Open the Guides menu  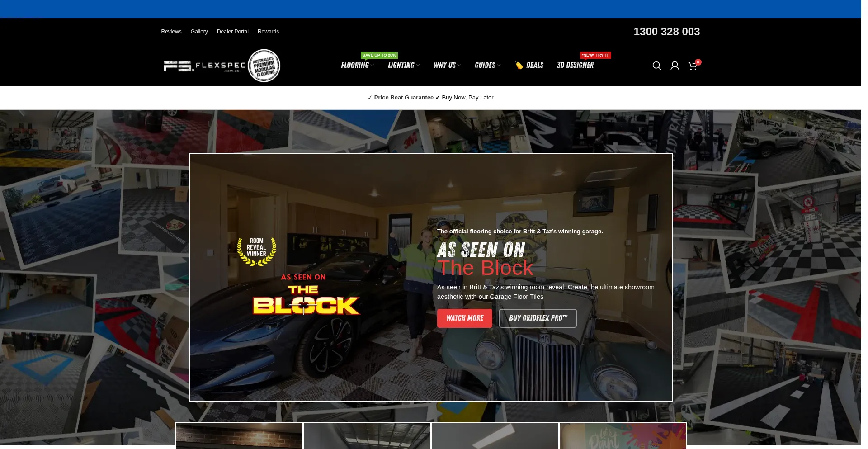tap(485, 65)
